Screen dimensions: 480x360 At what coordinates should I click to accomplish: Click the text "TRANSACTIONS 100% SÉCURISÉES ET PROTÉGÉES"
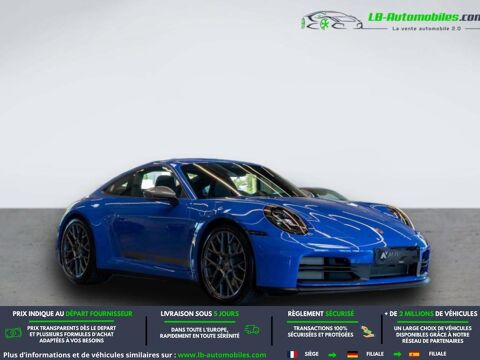[320, 331]
